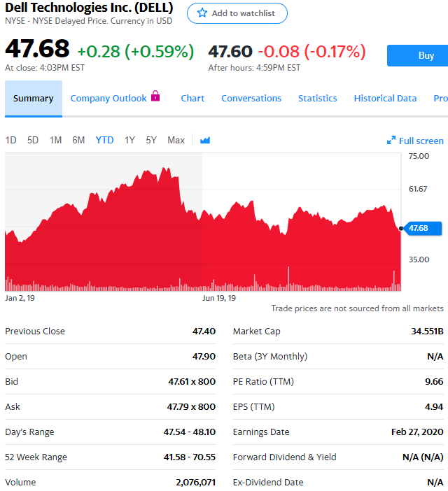Show the 1Y chart range
This screenshot has height=491, width=448.
[129, 140]
